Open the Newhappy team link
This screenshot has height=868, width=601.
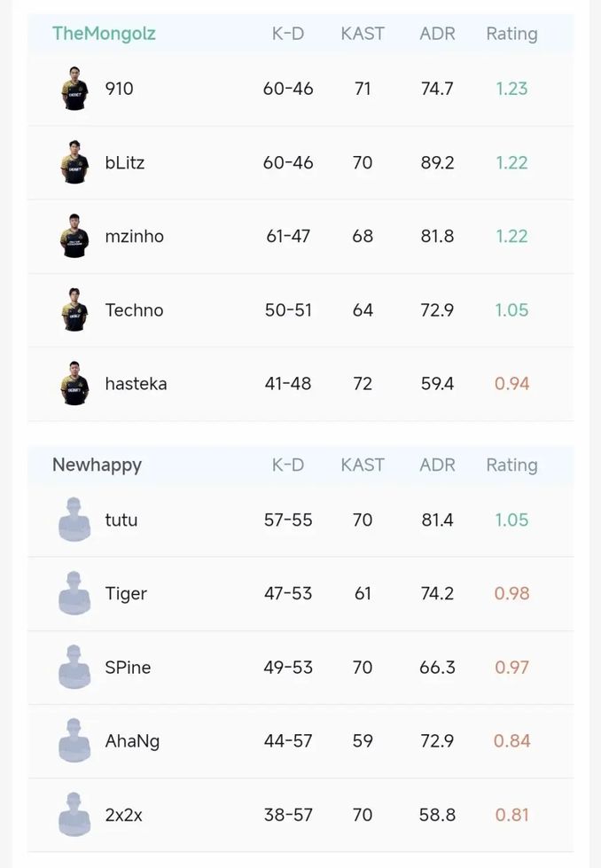point(97,465)
